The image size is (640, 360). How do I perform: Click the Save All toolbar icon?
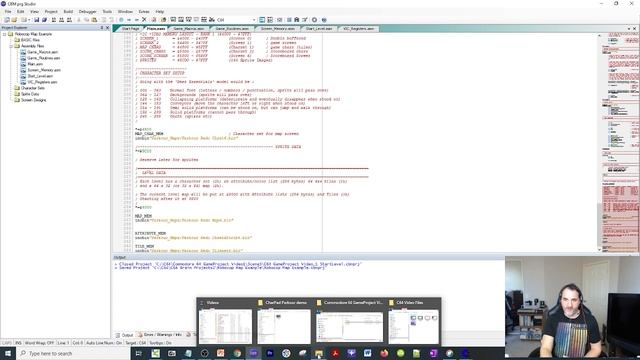click(44, 20)
